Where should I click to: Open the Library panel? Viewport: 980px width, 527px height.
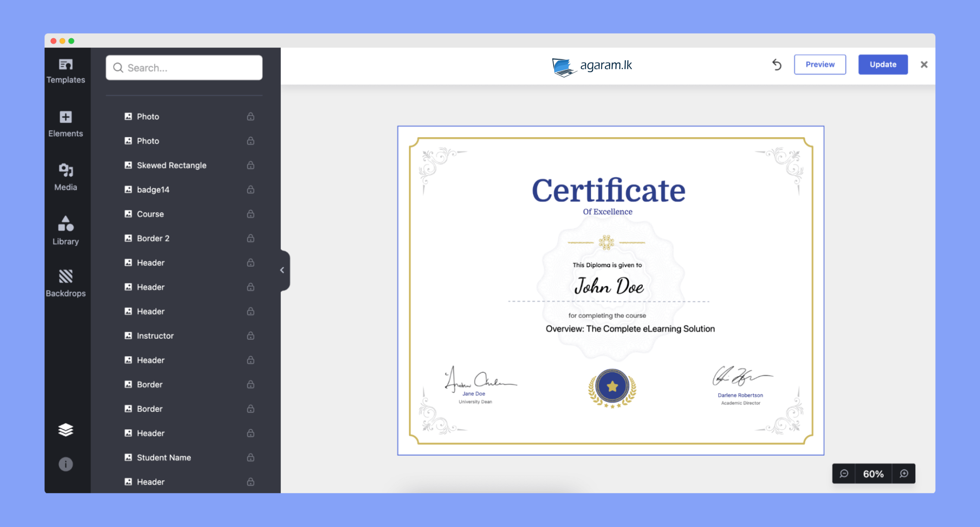point(66,231)
